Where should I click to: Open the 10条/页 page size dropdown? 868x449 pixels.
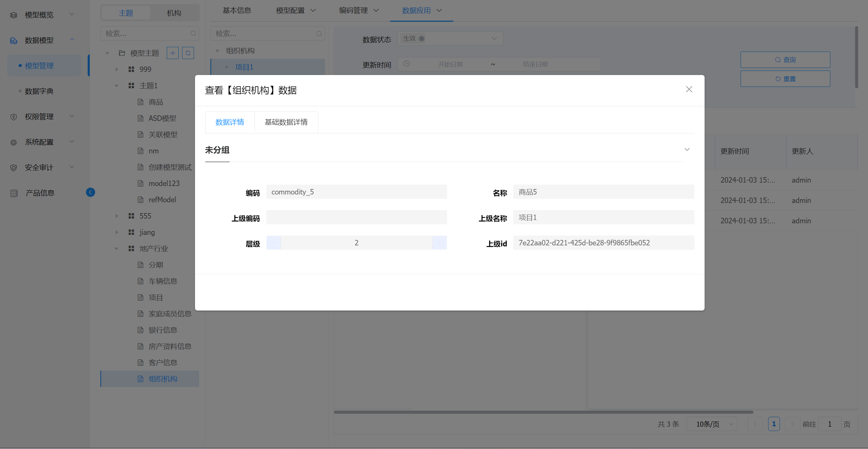click(x=712, y=424)
